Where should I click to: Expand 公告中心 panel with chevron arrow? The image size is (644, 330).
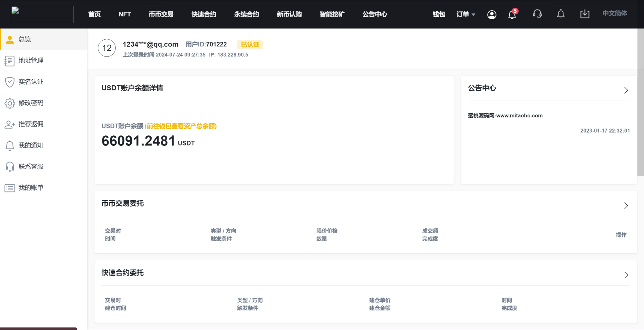[x=626, y=90]
